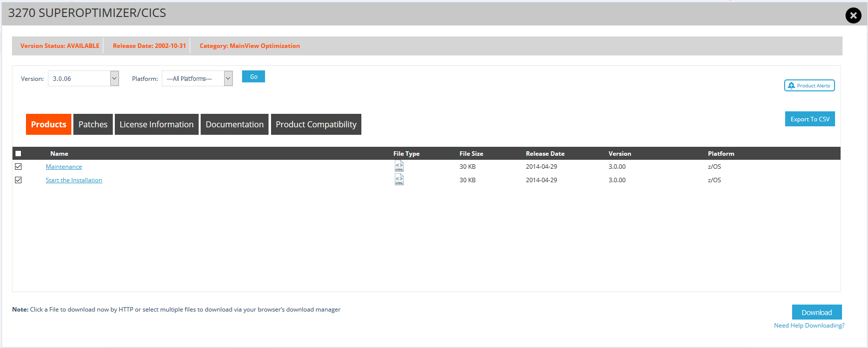Toggle the select-all checkbox in table header
Image resolution: width=868 pixels, height=348 pixels.
tap(18, 154)
